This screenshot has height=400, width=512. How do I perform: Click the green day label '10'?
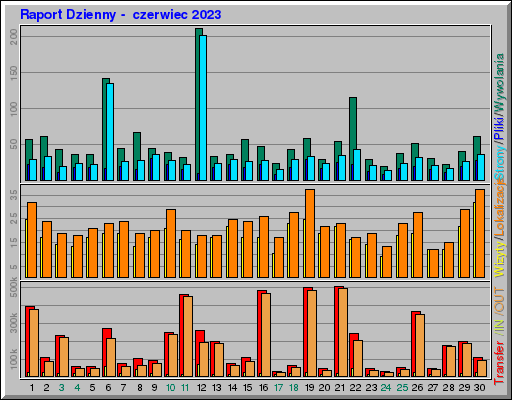pos(170,387)
